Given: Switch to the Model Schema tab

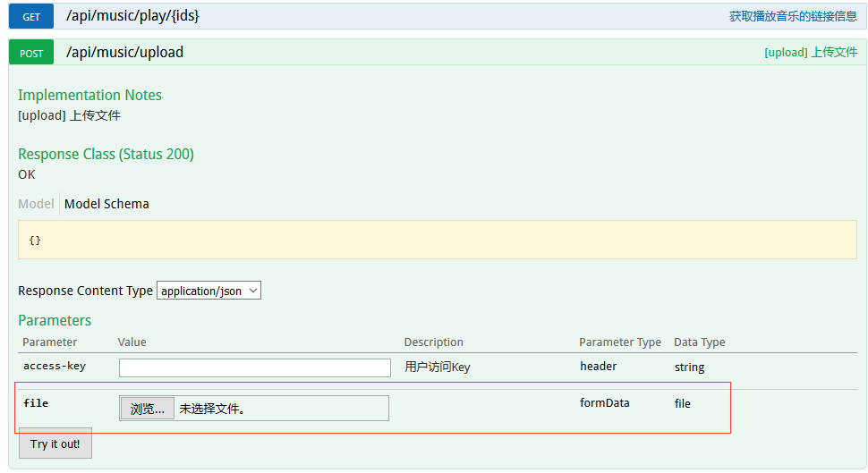Looking at the screenshot, I should click(x=106, y=204).
